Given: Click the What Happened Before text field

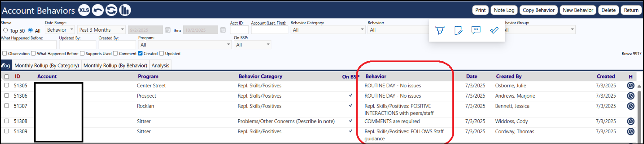Looking at the screenshot, I should coord(29,45).
